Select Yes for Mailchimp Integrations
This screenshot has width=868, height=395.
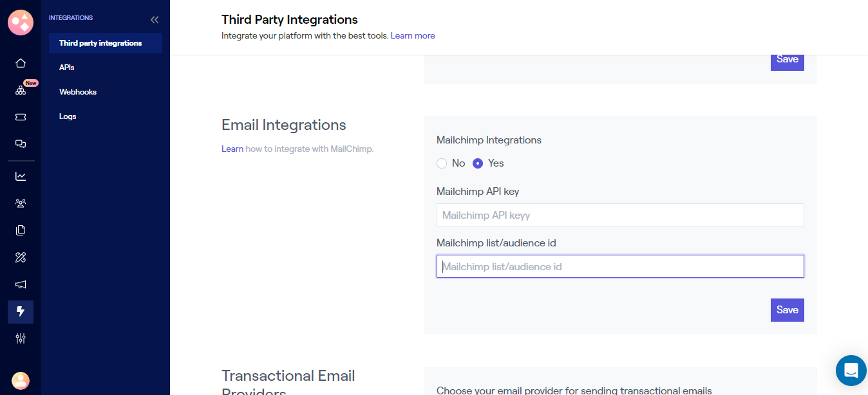478,163
